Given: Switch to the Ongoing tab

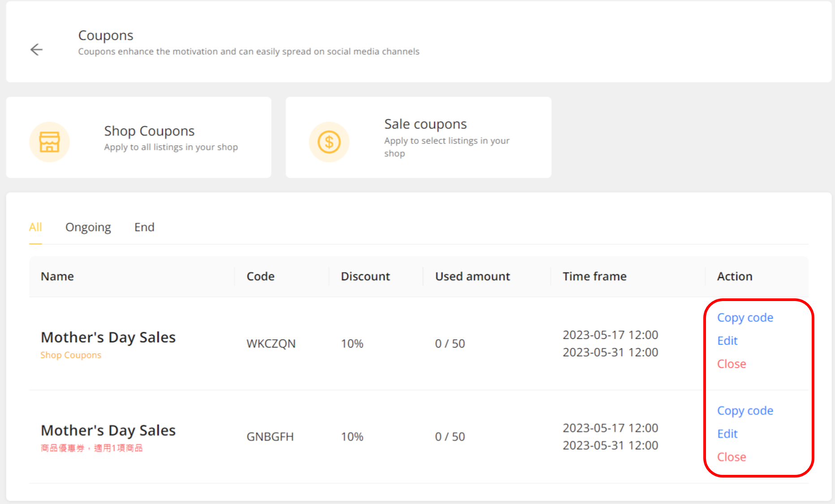Looking at the screenshot, I should tap(88, 227).
